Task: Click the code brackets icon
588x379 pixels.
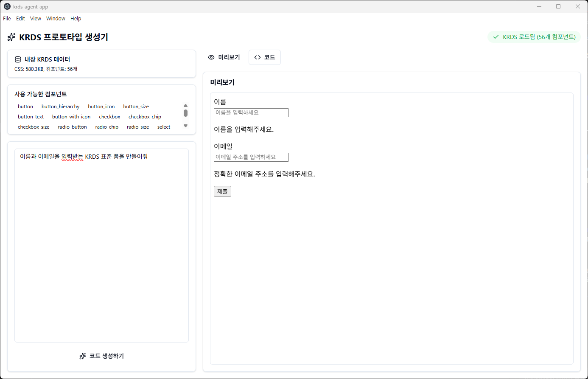Action: (258, 57)
